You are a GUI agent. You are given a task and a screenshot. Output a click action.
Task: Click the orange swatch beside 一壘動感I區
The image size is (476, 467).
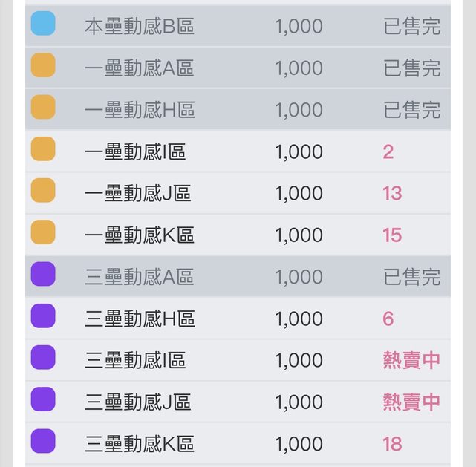point(43,149)
